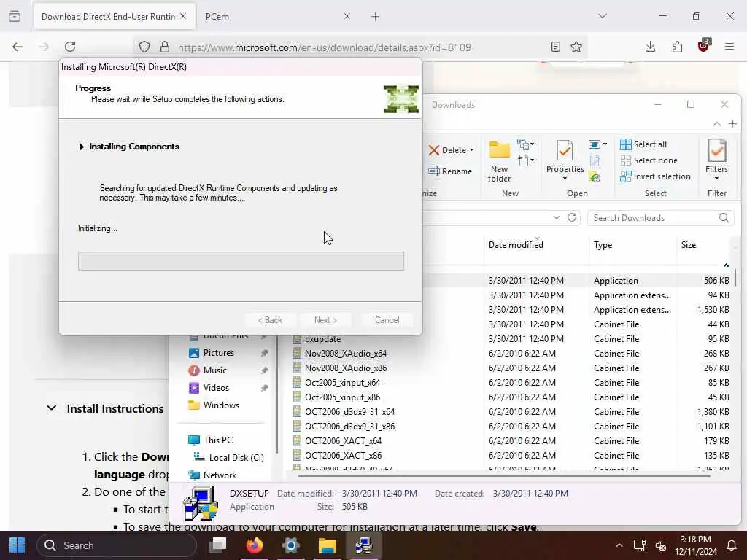Reload the Microsoft download page

click(x=70, y=47)
